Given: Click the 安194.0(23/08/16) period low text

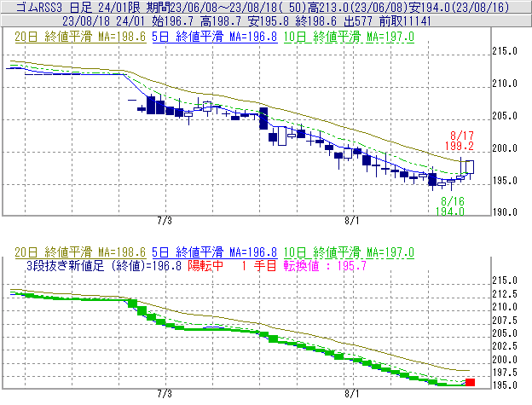Looking at the screenshot, I should pyautogui.click(x=459, y=7).
